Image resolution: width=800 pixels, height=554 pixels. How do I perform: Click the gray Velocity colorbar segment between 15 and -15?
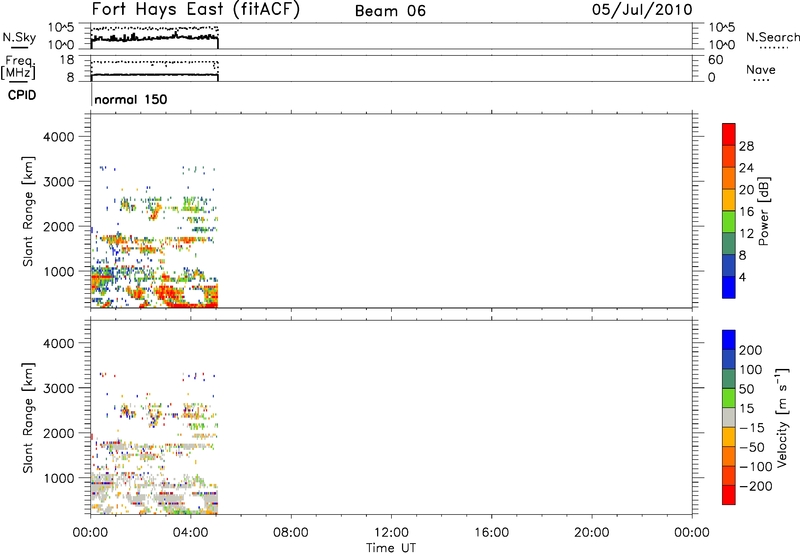tap(729, 417)
